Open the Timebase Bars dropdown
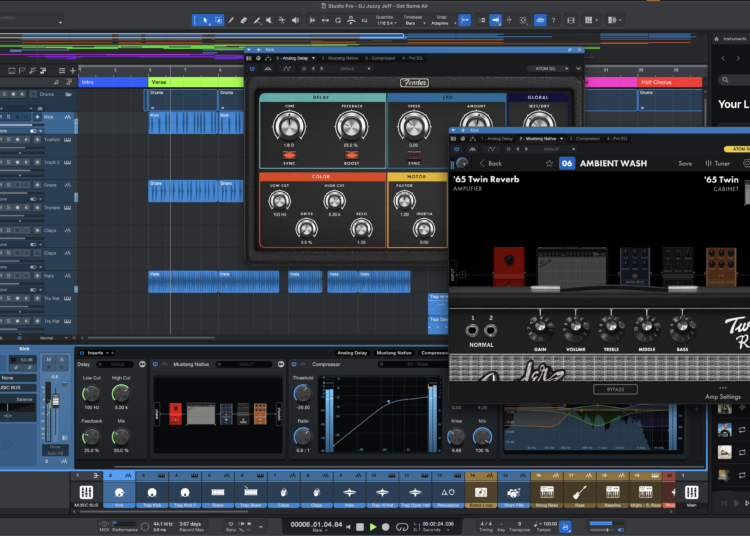Image resolution: width=750 pixels, height=536 pixels. (x=413, y=20)
